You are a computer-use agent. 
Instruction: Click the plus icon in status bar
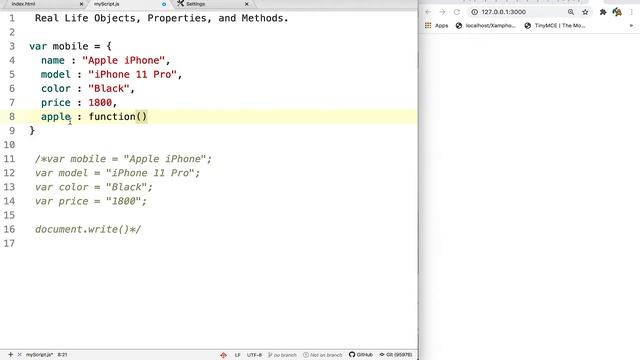point(11,355)
